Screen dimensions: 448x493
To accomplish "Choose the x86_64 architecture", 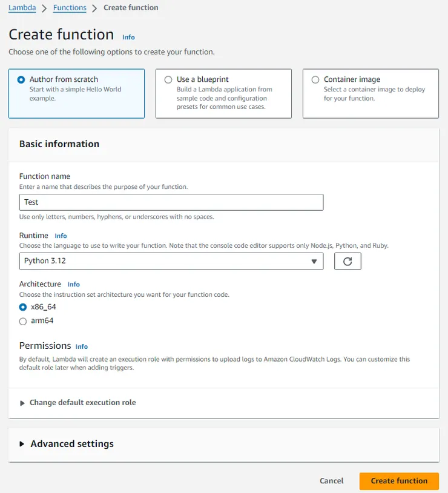I will pyautogui.click(x=23, y=307).
